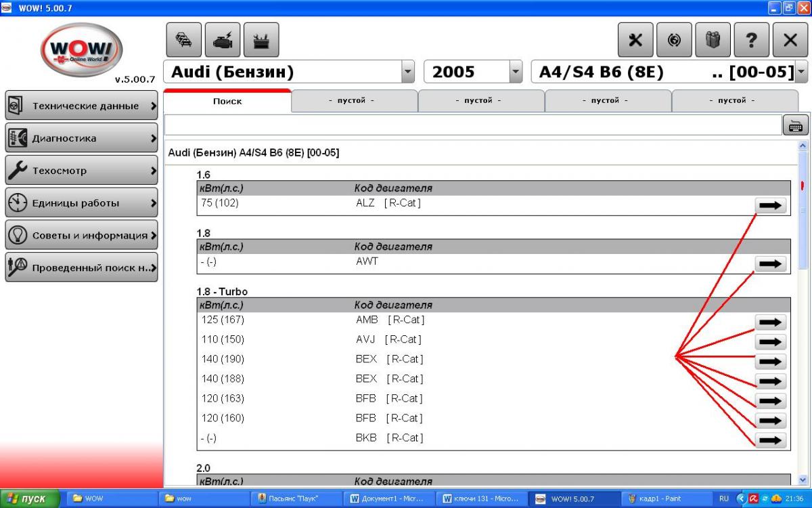The width and height of the screenshot is (812, 508).
Task: Open the Диагностика sidebar menu
Action: click(x=81, y=138)
